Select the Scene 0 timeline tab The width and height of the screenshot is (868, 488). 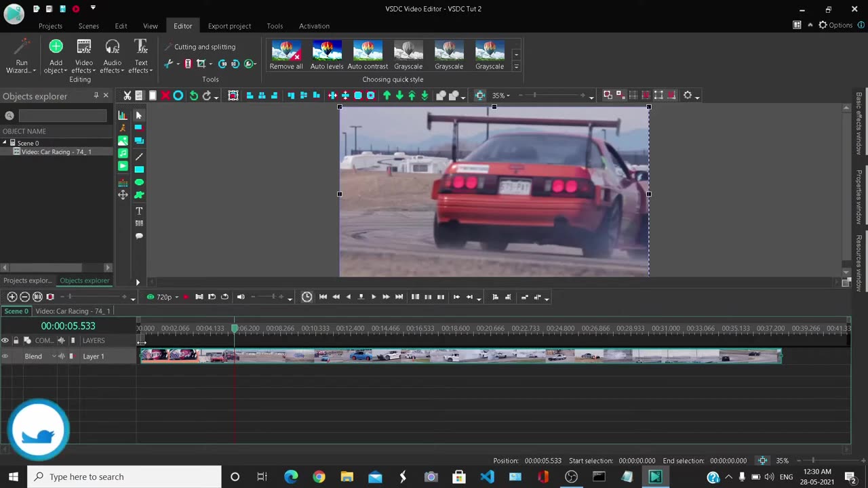pos(16,311)
